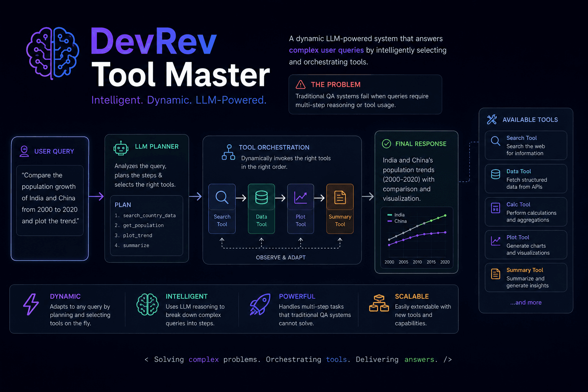Screen dimensions: 588x392
Task: Click the 'LLM PLANNER' heading
Action: tap(157, 147)
